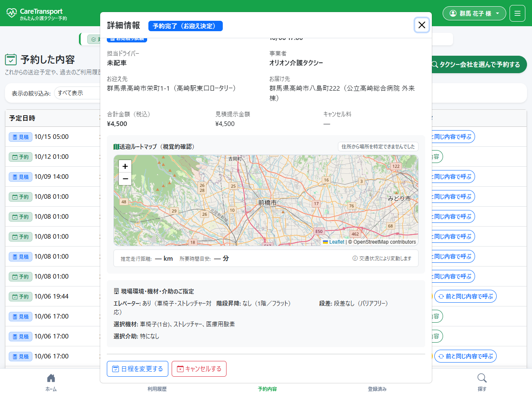Viewport: 532px width, 395px height.
Task: Zoom in on the route map
Action: (125, 166)
